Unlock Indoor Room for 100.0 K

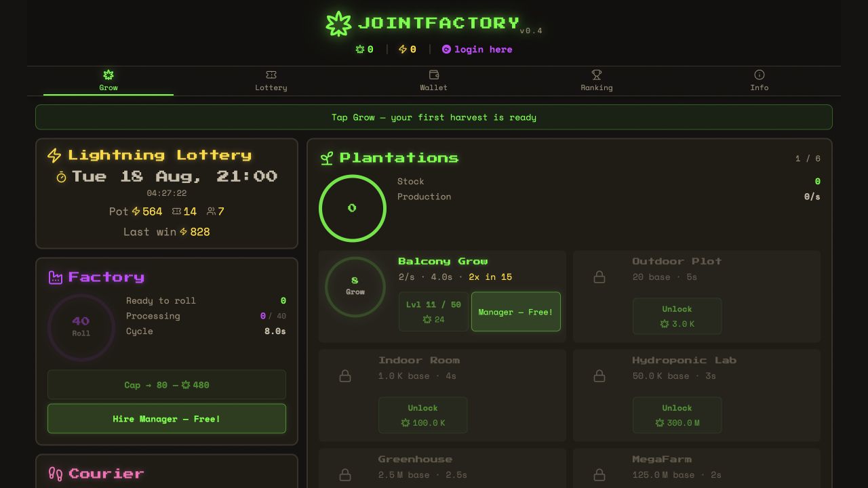422,415
